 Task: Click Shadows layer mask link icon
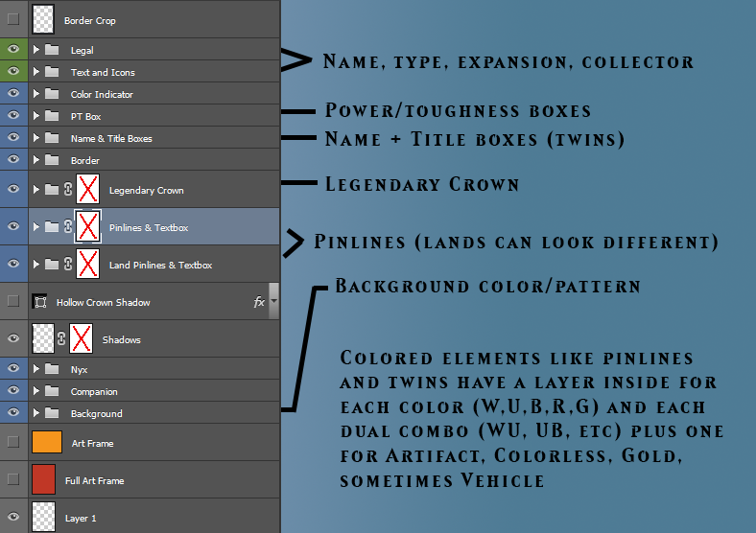tap(61, 338)
